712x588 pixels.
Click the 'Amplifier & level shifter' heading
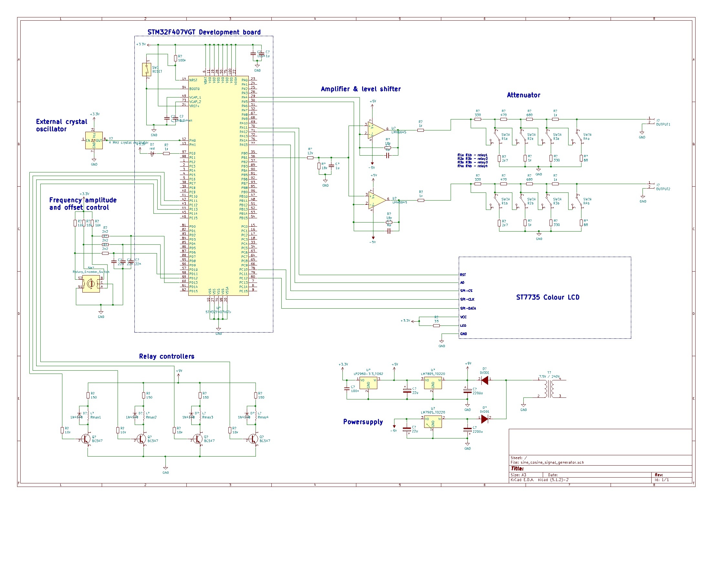(x=361, y=89)
